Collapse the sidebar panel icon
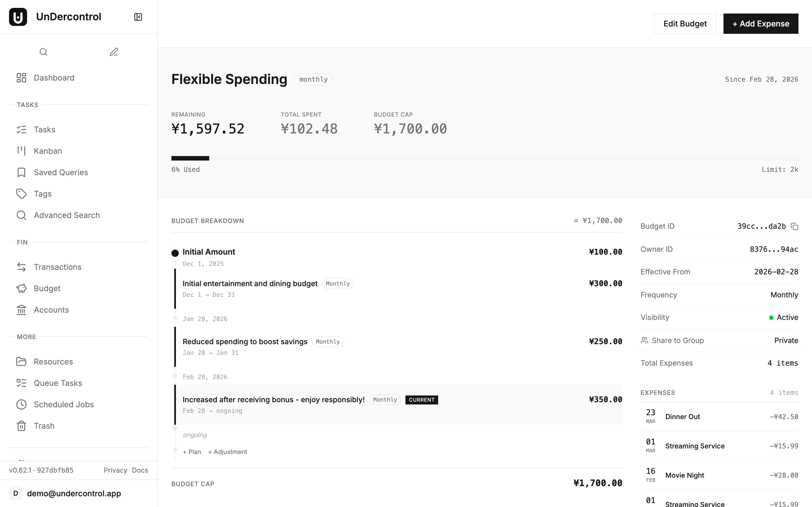Viewport: 812px width, 507px height. point(138,17)
